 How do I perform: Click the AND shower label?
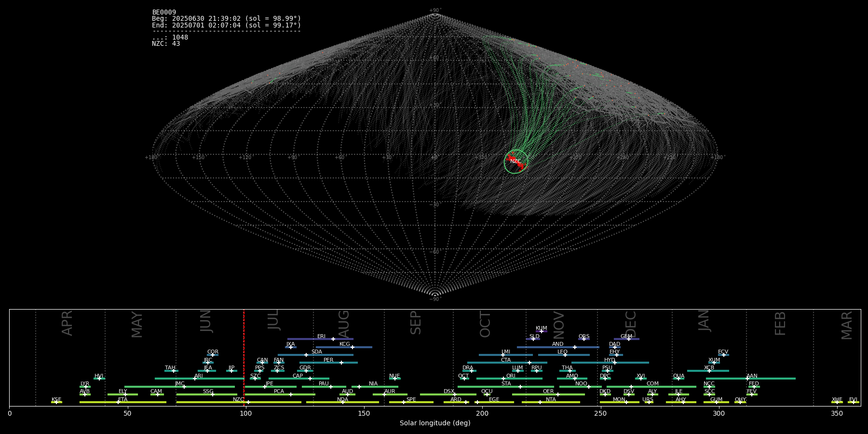[x=558, y=344]
